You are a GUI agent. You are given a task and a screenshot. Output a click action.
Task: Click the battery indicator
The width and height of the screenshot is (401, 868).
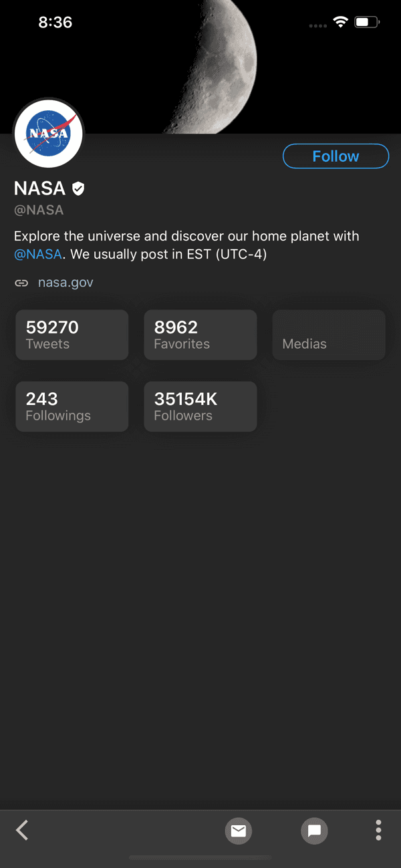tap(367, 21)
